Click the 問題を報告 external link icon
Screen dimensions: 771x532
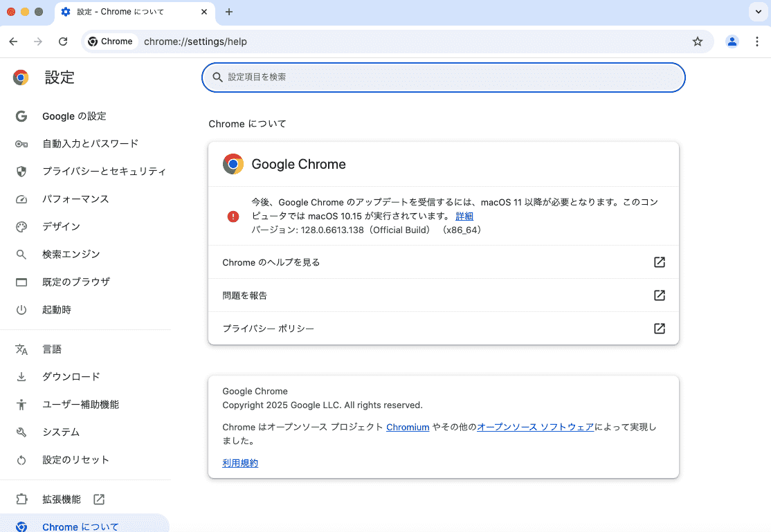pos(659,295)
